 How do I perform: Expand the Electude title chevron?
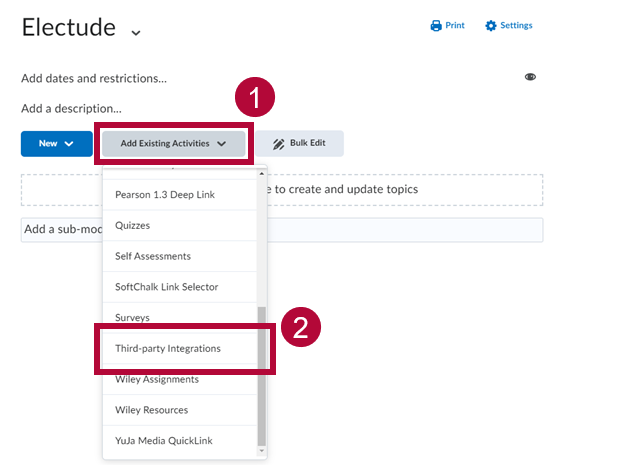point(136,32)
